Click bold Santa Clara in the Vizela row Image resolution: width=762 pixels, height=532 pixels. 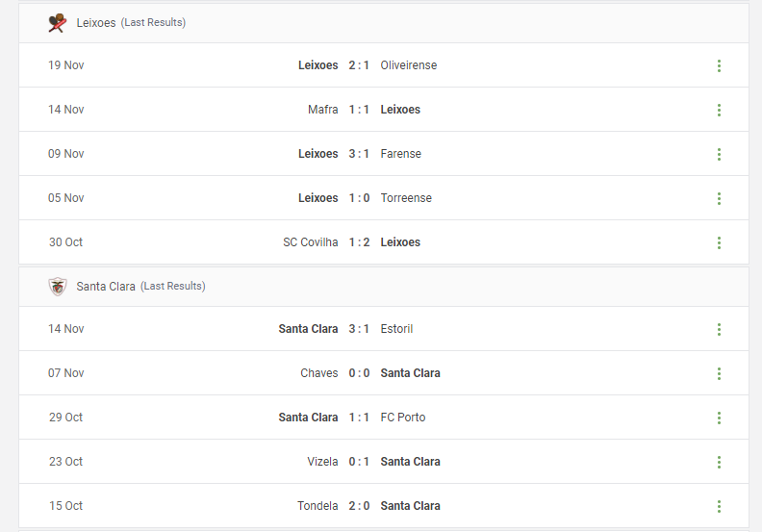click(411, 462)
